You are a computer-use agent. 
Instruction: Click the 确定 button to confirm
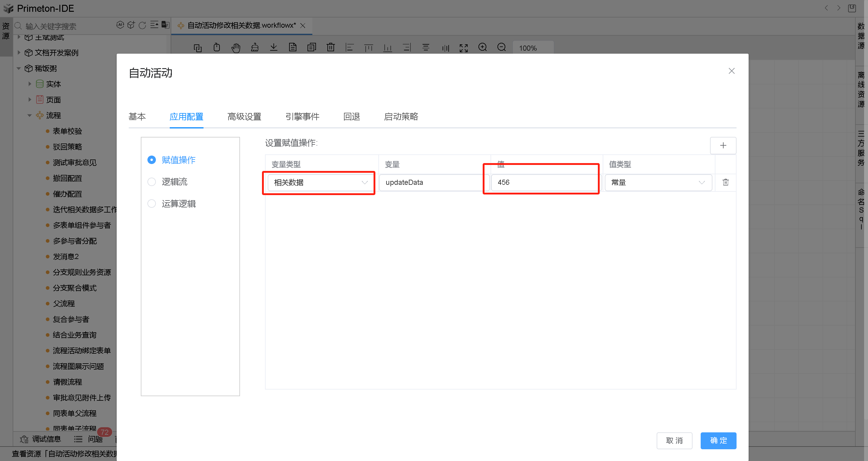[718, 440]
